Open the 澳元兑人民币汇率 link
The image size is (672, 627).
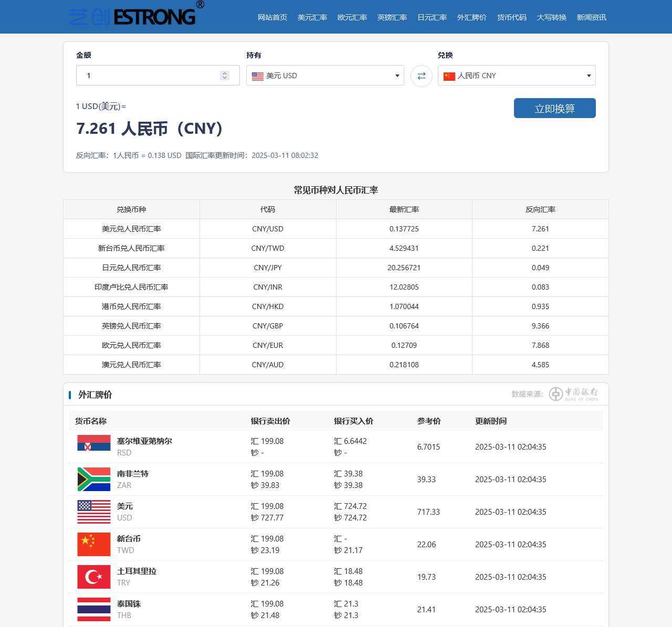(x=131, y=365)
